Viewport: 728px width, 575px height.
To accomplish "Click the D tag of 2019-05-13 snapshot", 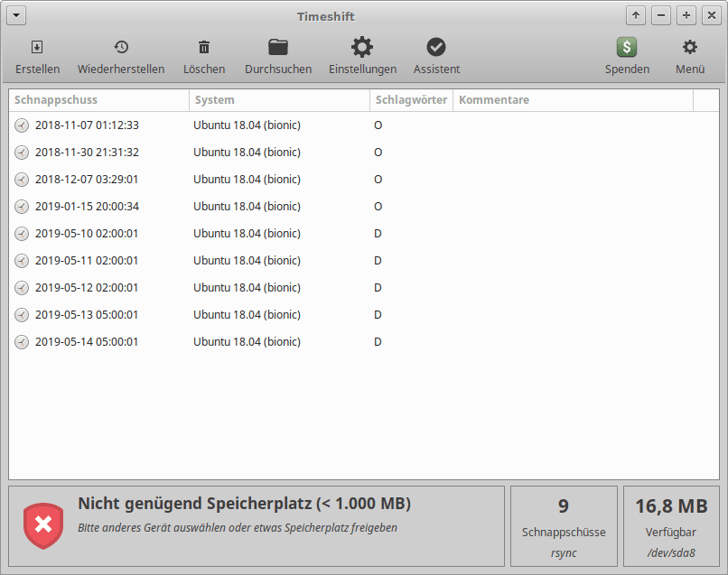I will coord(378,315).
